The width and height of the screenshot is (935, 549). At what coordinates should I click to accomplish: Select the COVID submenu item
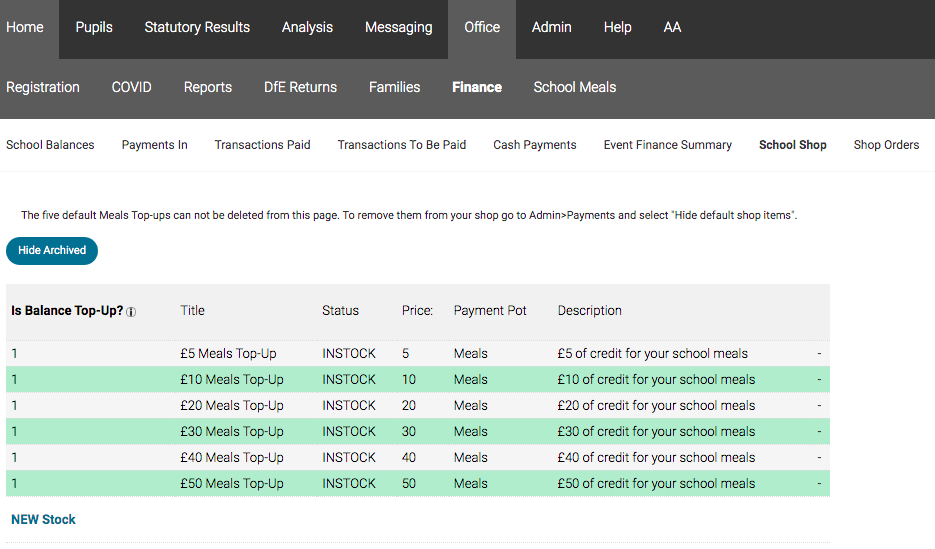131,87
